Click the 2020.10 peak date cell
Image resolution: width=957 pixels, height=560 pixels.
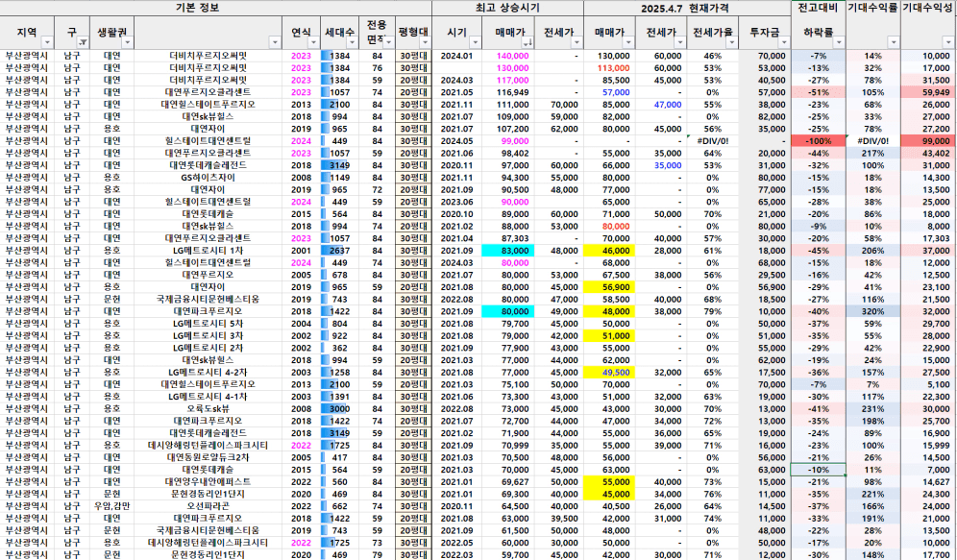[x=456, y=214]
